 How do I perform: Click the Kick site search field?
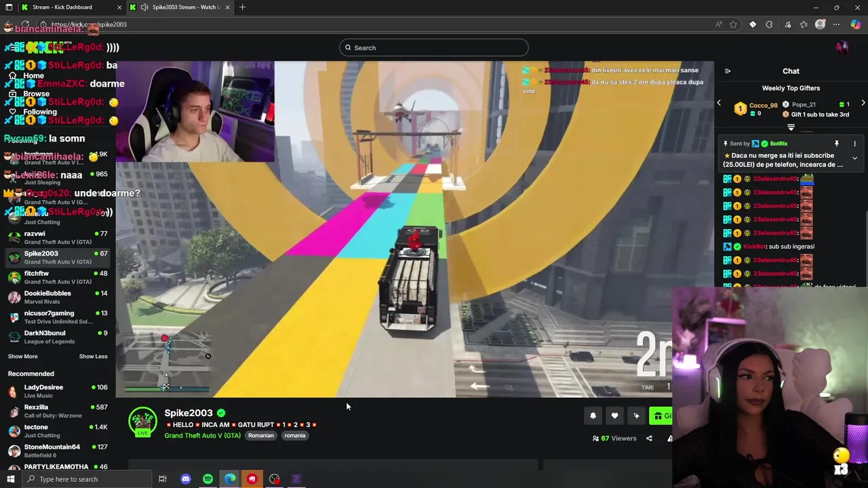[x=433, y=47]
